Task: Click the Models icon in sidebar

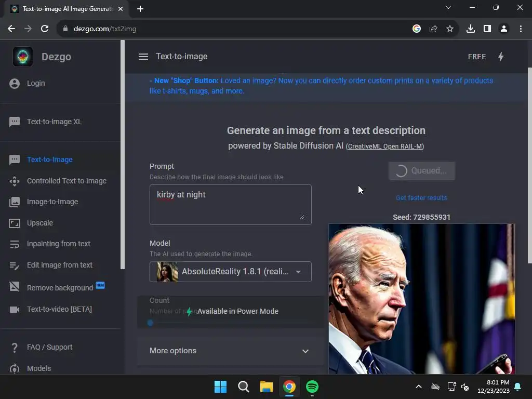Action: click(x=15, y=368)
